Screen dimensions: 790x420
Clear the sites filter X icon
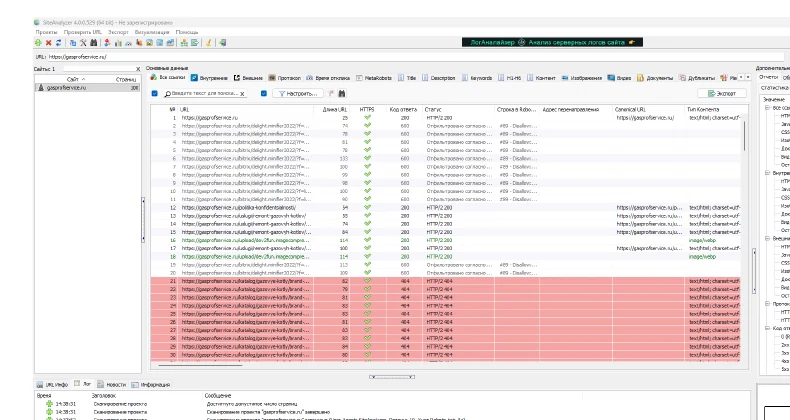point(138,69)
